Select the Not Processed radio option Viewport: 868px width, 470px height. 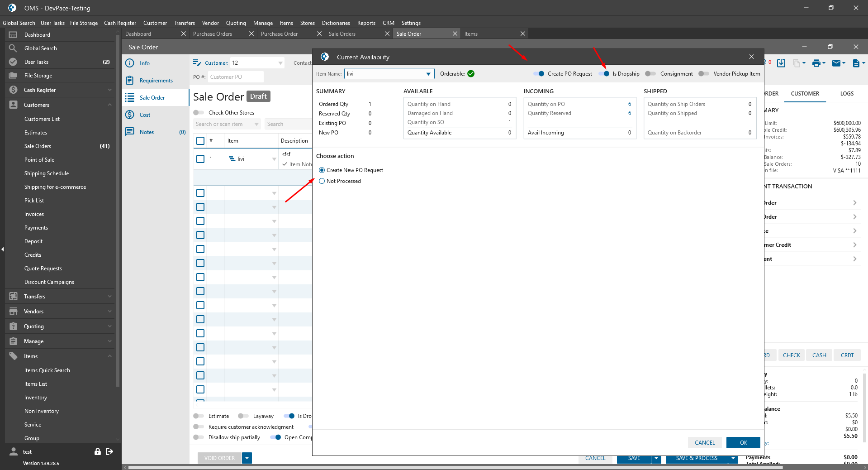[x=322, y=181]
